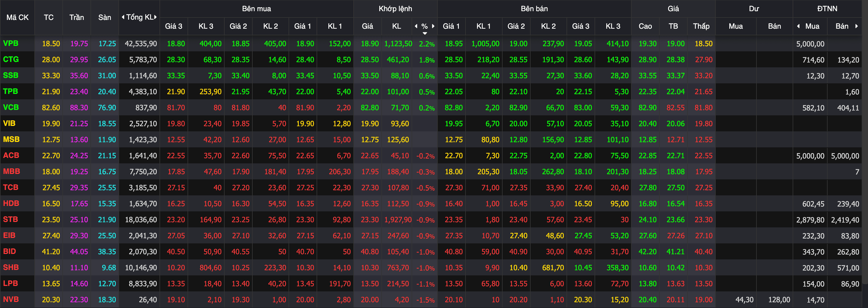Image resolution: width=868 pixels, height=308 pixels.
Task: Click VPB change value 2.2%
Action: [427, 44]
